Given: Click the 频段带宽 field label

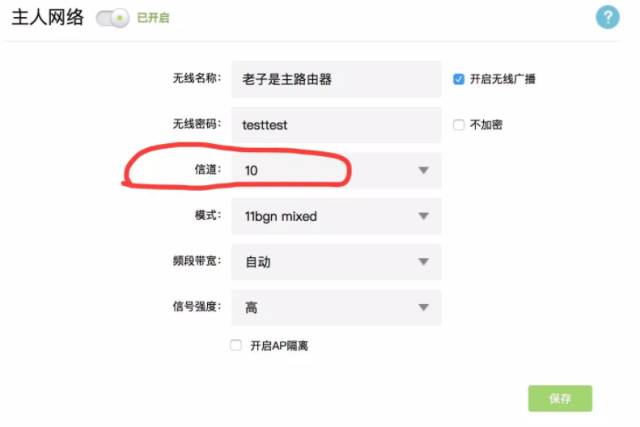Looking at the screenshot, I should click(197, 260).
